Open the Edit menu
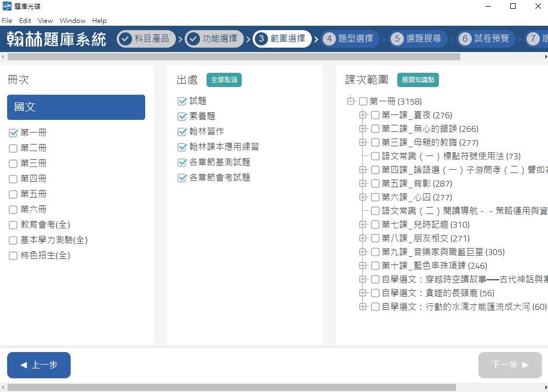 click(x=25, y=21)
